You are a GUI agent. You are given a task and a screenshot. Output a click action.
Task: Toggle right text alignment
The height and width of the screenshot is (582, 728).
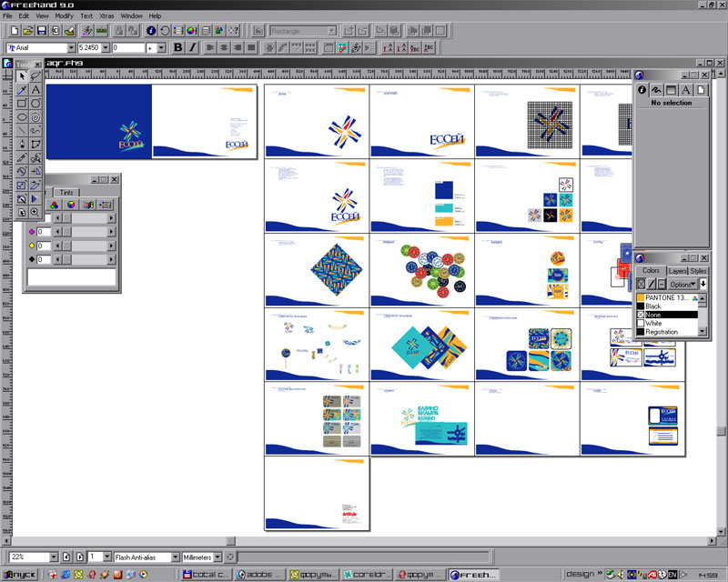tap(238, 47)
